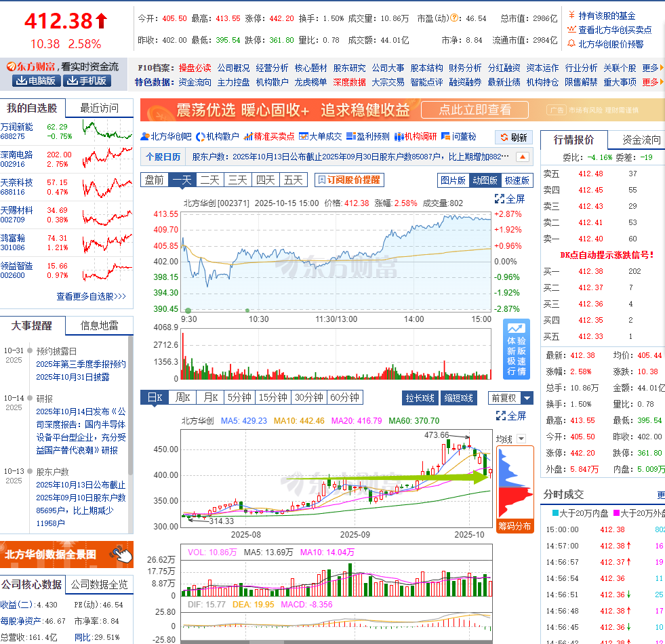
Task: Click the 大单成交 table icon
Action: coord(303,137)
